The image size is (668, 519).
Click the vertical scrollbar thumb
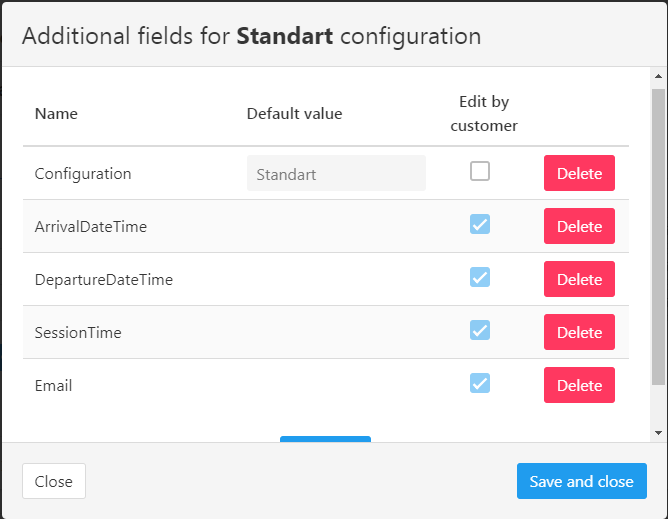coord(658,235)
